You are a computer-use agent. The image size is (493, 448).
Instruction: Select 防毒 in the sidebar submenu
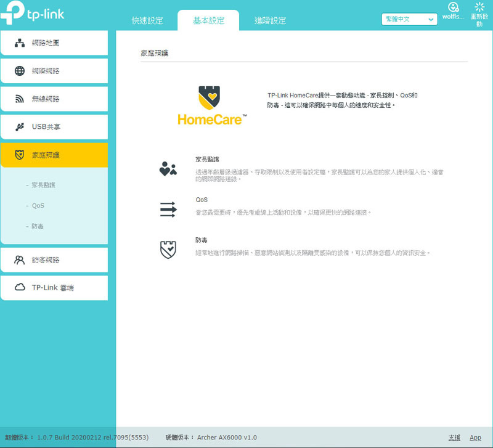coord(38,226)
